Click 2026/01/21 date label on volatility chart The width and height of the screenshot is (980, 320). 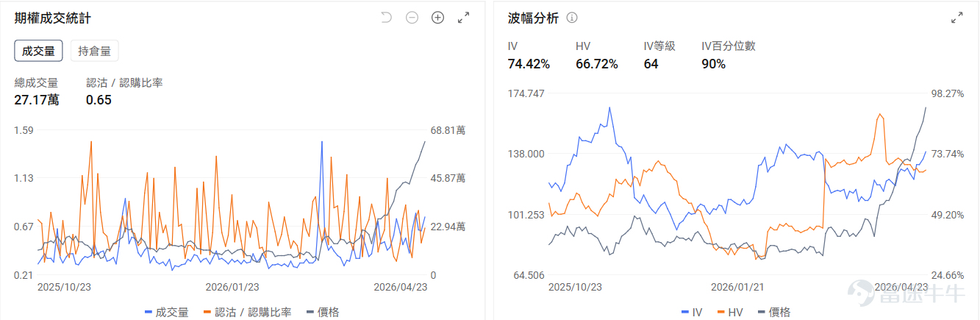(738, 287)
